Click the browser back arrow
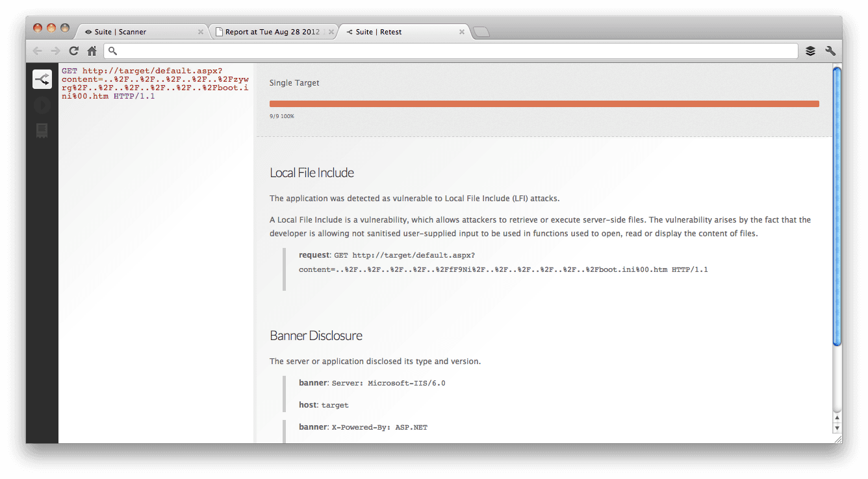The height and width of the screenshot is (479, 868). [x=38, y=51]
